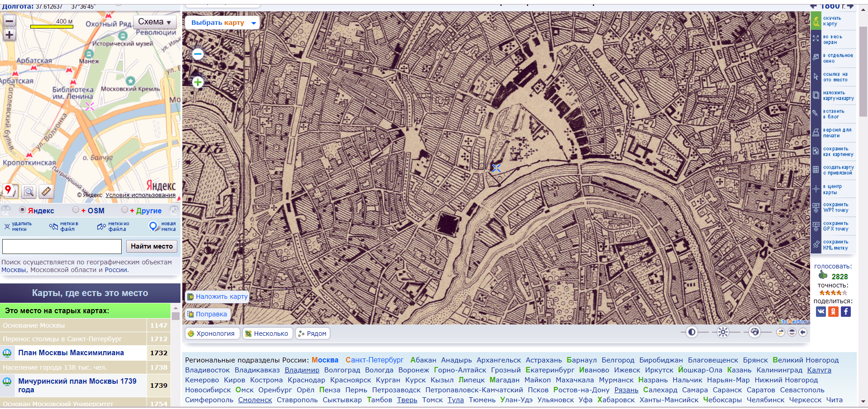Screen dimensions: 868x409
Task: Click 'сохранить как картинку'
Action: tap(833, 151)
